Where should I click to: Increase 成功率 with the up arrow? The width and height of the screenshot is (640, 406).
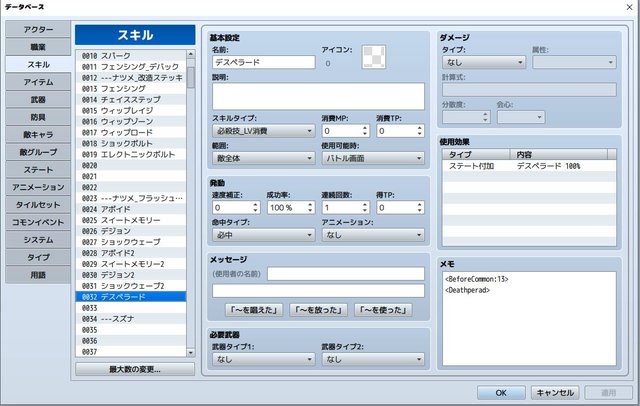(x=310, y=205)
